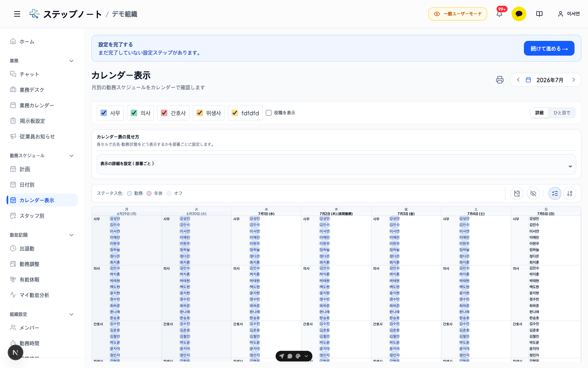Open the guide book icon

point(539,14)
